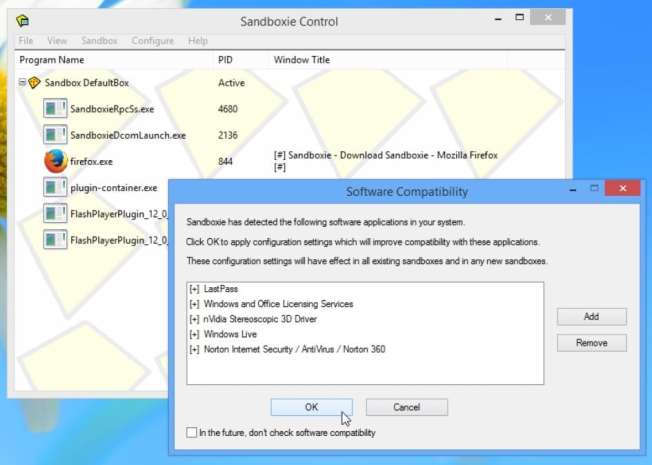Select the SandboxieRpcSs.exe process icon
Screen dimensions: 652x465
coord(55,109)
